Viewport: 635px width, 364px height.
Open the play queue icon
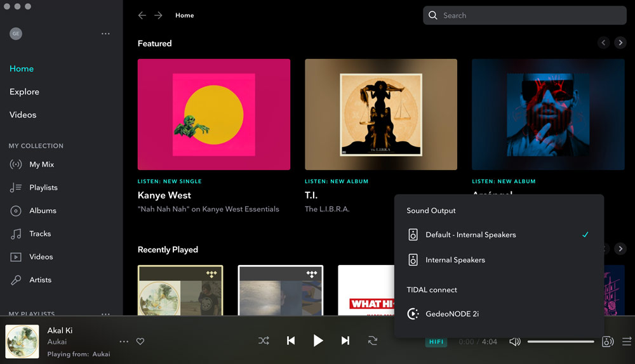[x=627, y=342]
